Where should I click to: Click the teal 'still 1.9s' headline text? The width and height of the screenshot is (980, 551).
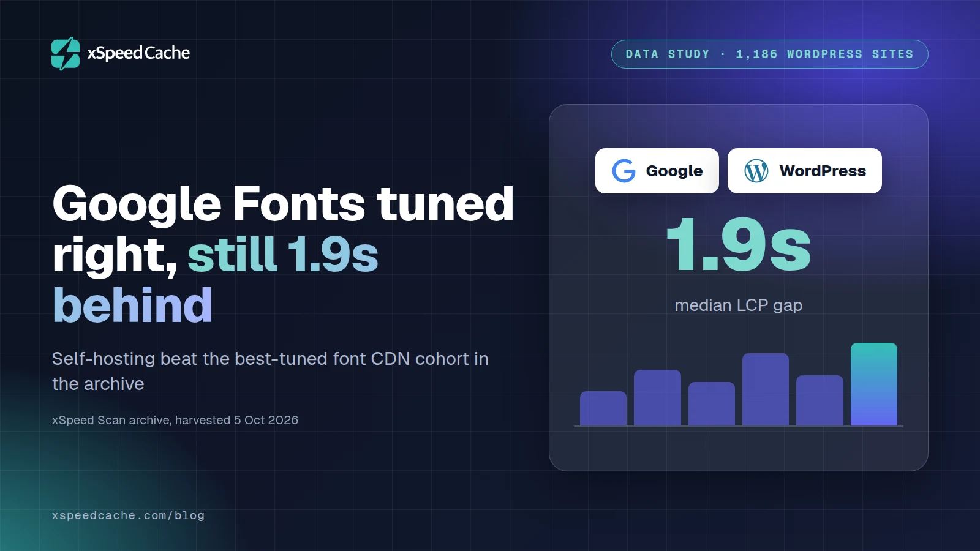[283, 255]
